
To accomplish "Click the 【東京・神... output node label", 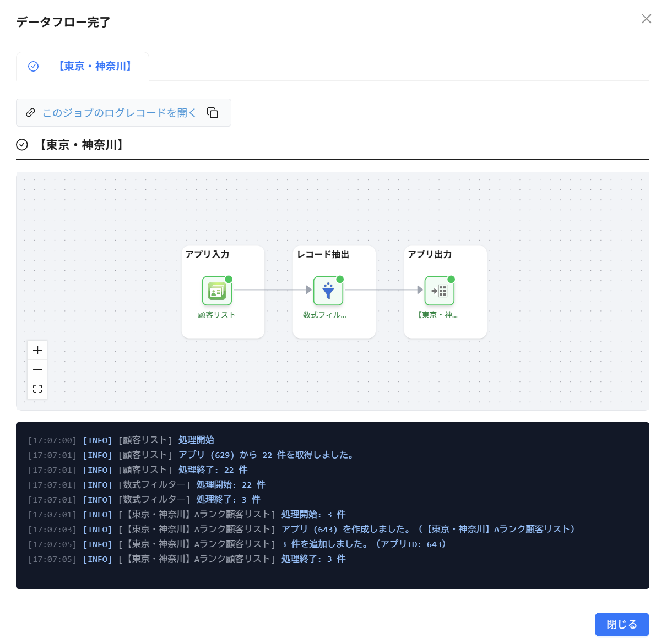I will 437,315.
